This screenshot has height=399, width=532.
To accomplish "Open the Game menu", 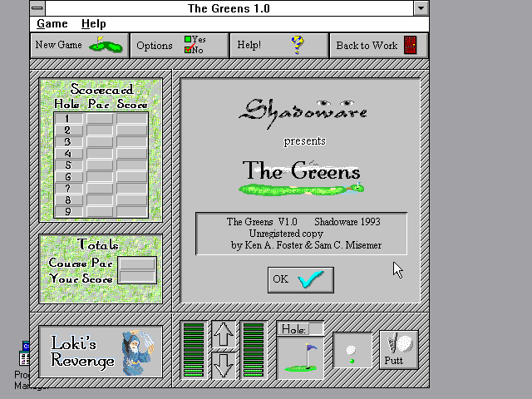I will click(x=52, y=24).
